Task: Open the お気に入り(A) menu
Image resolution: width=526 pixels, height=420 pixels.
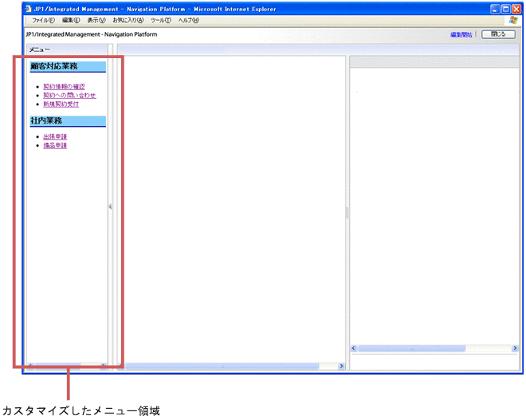Action: click(128, 21)
